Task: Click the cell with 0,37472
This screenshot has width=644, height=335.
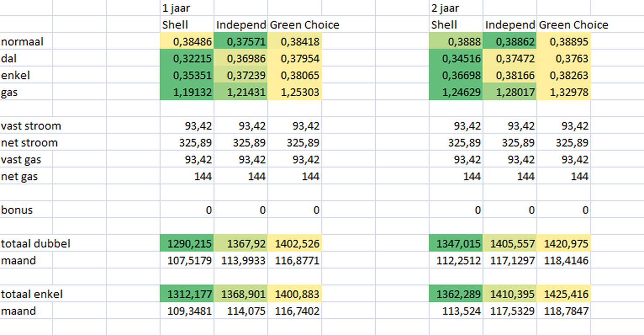Action: pos(509,58)
